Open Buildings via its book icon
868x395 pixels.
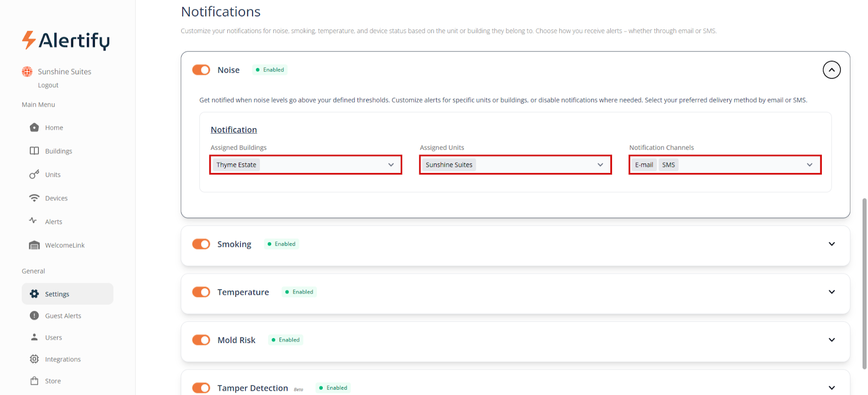(34, 151)
